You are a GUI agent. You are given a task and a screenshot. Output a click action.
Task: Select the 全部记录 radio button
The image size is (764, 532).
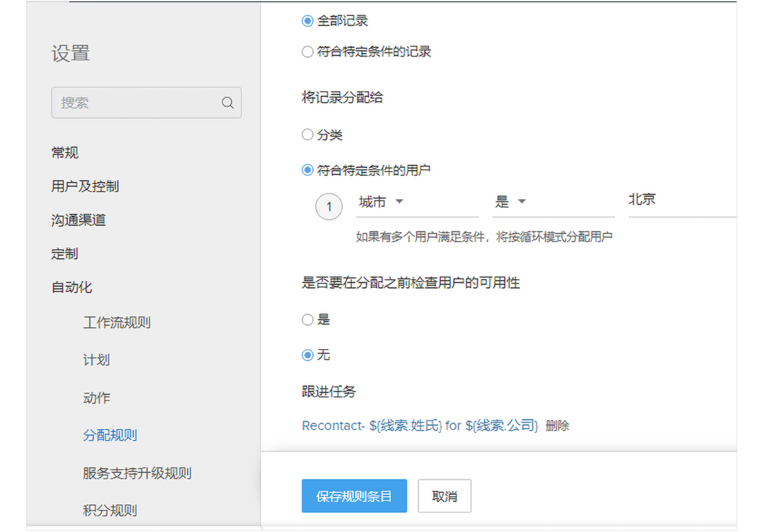308,21
